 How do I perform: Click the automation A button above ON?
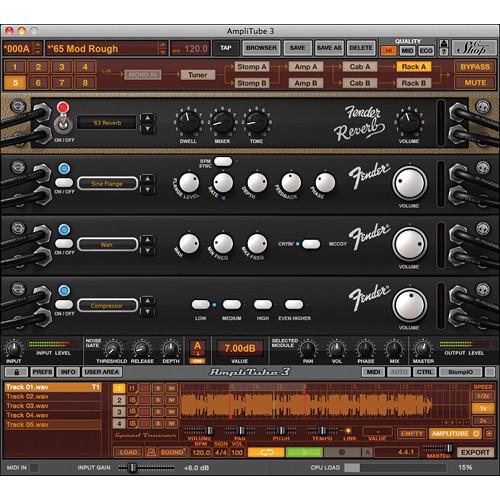pos(197,348)
